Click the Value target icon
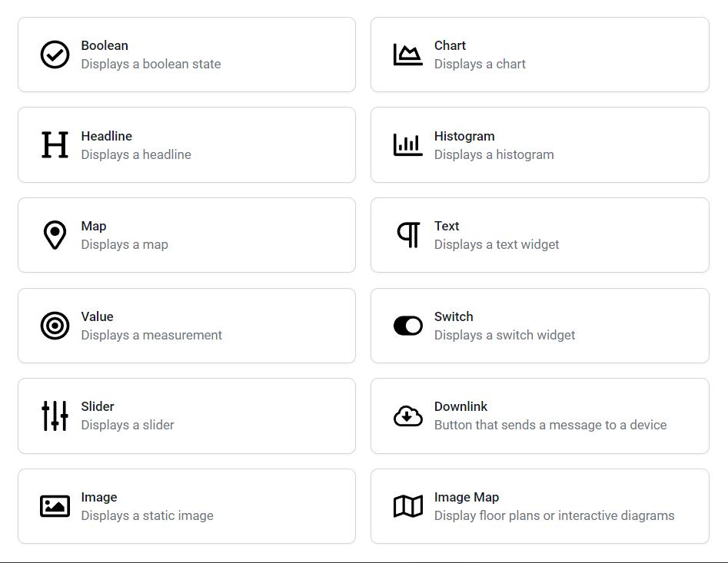Viewport: 728px width, 563px height. [55, 326]
